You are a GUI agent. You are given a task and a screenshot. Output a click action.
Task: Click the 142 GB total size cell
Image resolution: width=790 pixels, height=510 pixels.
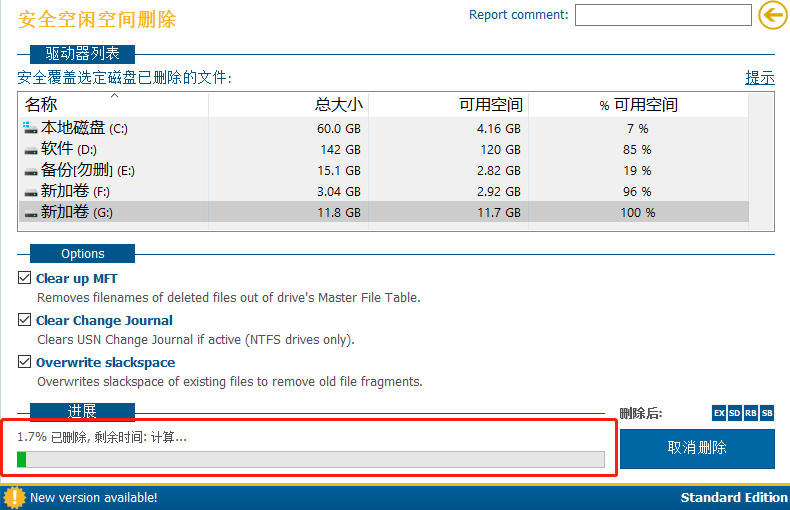[341, 150]
